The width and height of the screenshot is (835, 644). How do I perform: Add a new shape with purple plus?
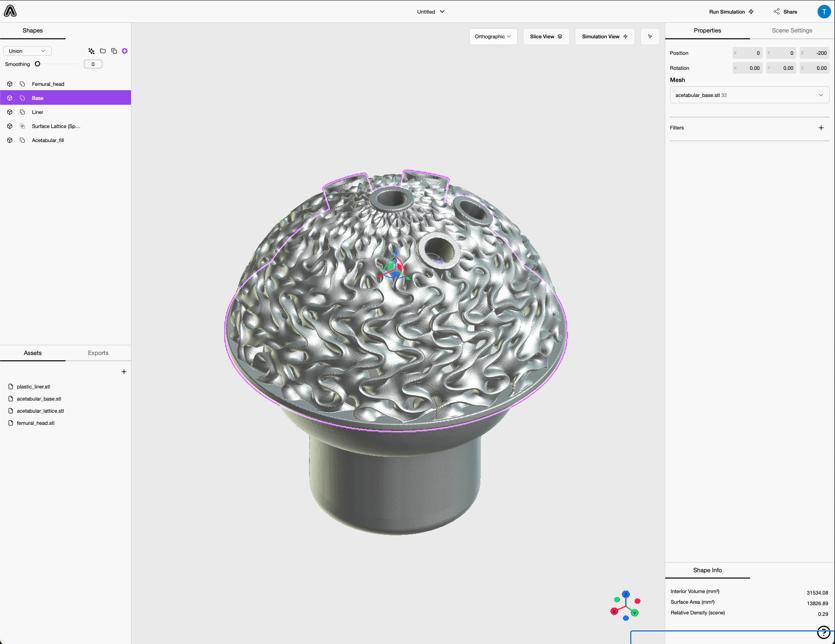[x=125, y=51]
